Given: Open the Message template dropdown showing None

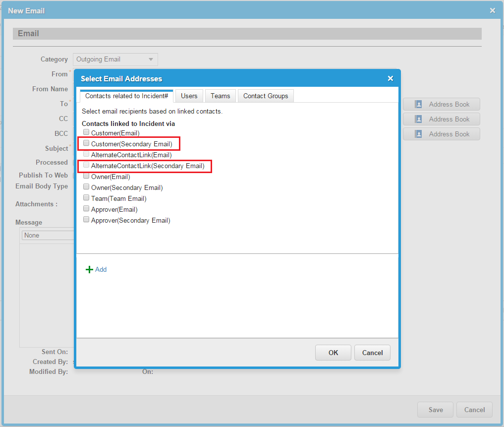Looking at the screenshot, I should [48, 236].
